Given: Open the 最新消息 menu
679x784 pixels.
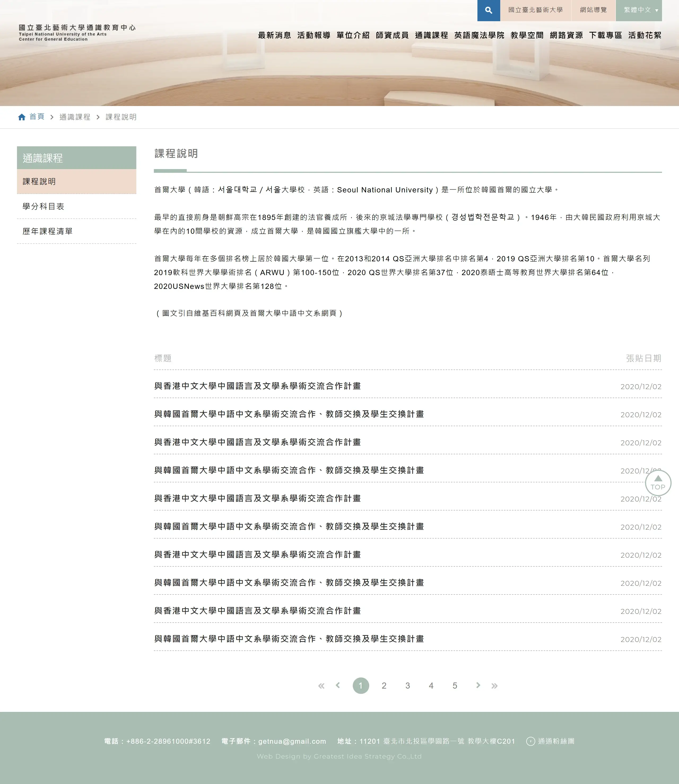Looking at the screenshot, I should coord(274,35).
